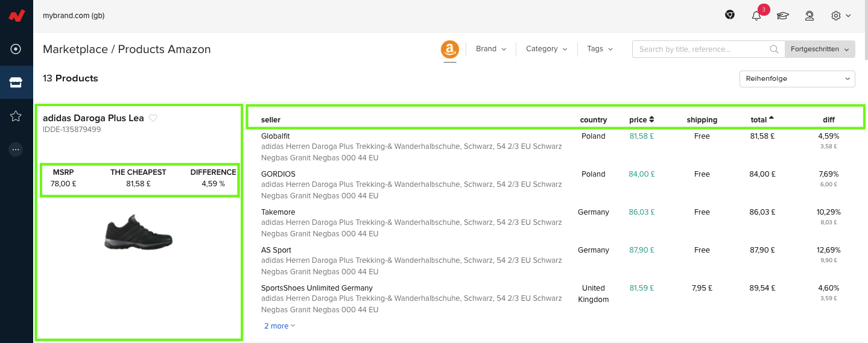Image resolution: width=868 pixels, height=343 pixels.
Task: Open the adidas Daroga Plus Lea title
Action: tap(93, 118)
